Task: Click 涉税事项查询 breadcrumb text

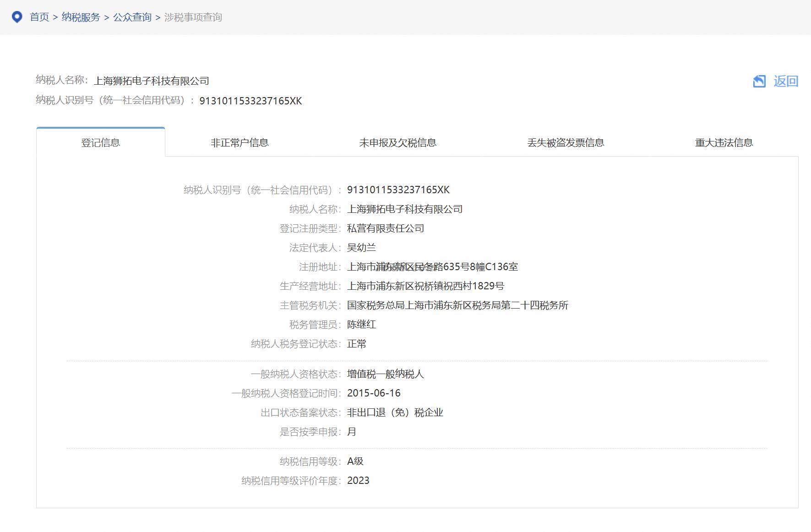Action: (193, 17)
